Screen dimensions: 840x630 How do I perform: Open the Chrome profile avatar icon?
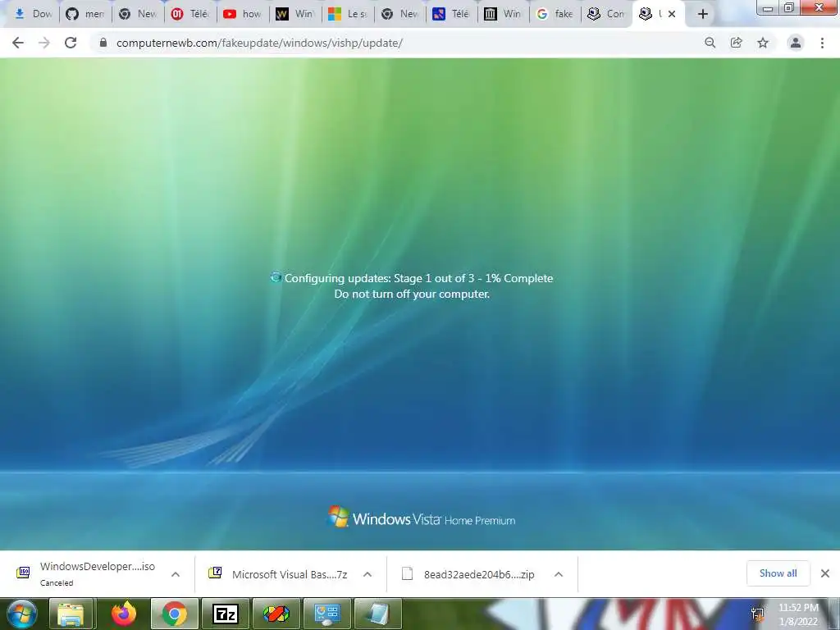click(796, 43)
